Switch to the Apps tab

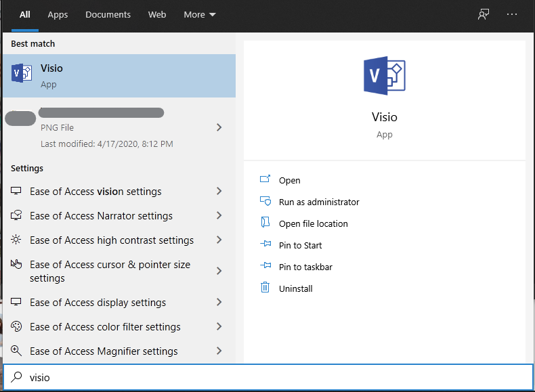click(x=58, y=15)
